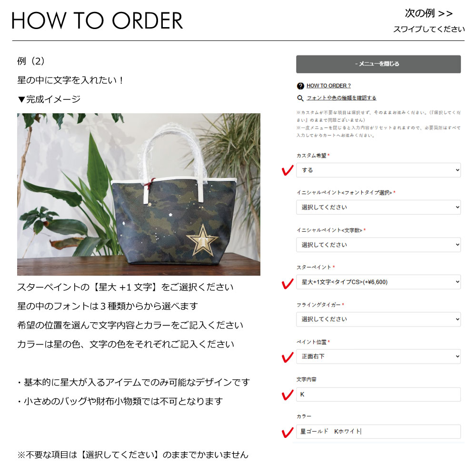Click the red checkmark beside スターペイント
Viewport: 476px width, 476px height.
click(x=288, y=284)
